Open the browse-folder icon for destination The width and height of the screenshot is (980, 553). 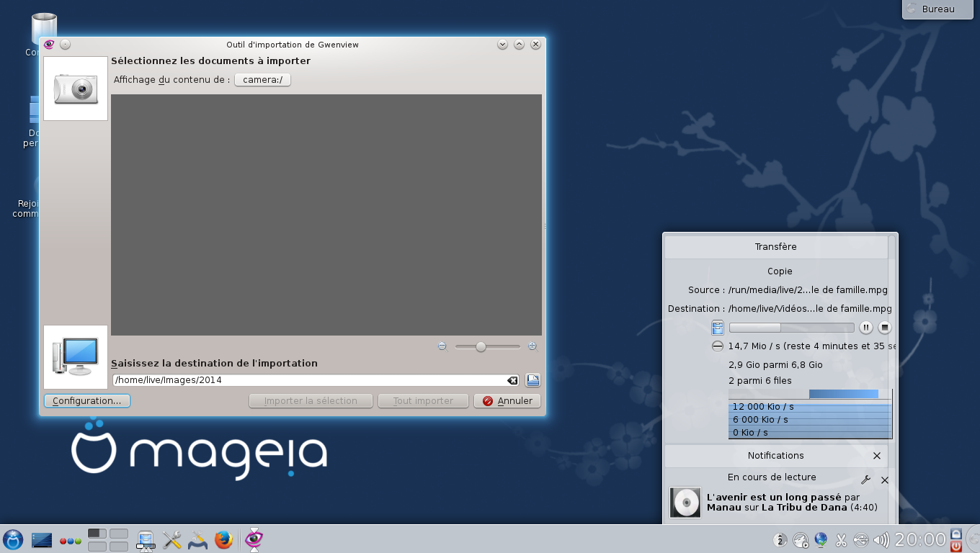(x=533, y=380)
